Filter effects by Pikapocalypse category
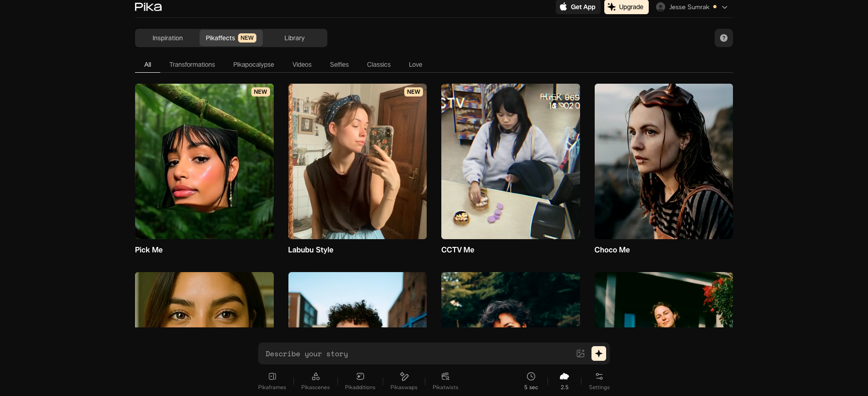 coord(253,64)
